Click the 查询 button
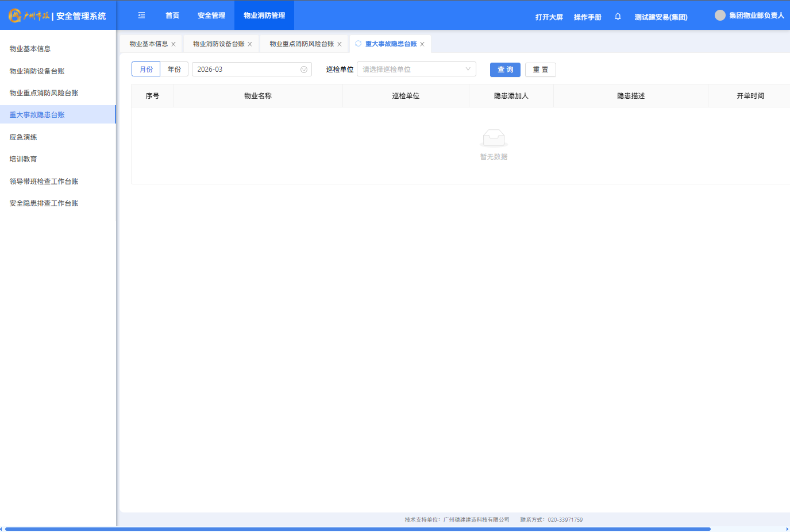The height and width of the screenshot is (532, 790). coord(505,70)
